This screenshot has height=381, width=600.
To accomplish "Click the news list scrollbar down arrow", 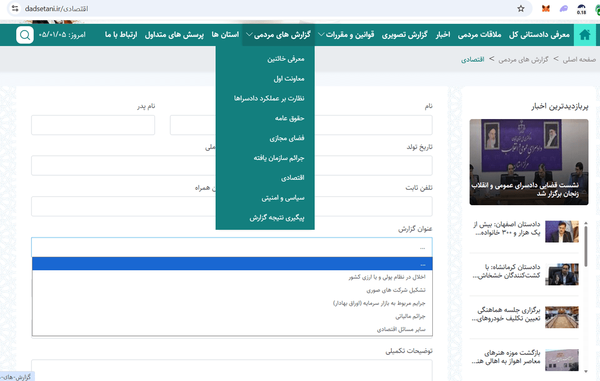I will (x=586, y=371).
